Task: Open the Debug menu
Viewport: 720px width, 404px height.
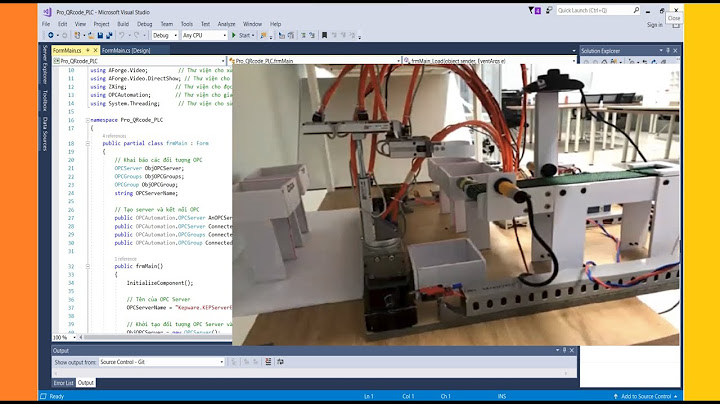Action: [x=144, y=24]
